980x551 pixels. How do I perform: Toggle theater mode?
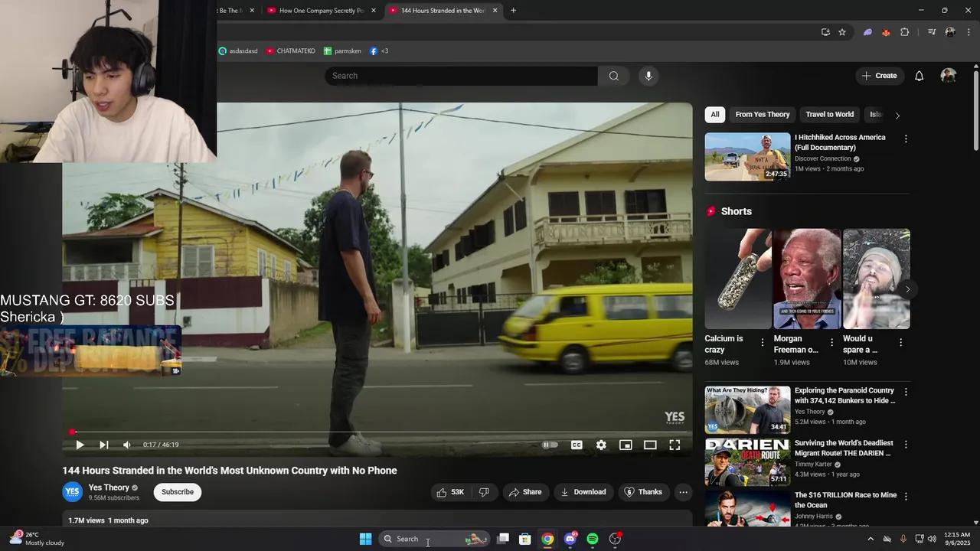pos(650,445)
